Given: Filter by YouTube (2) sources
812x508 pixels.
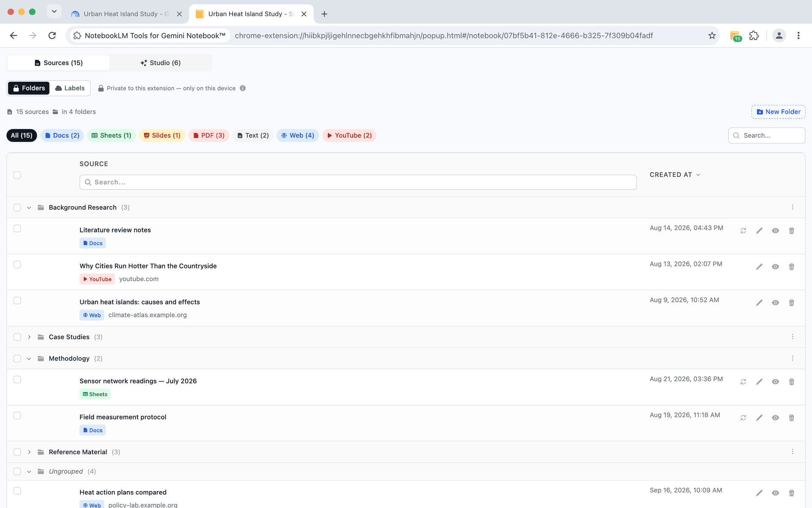Looking at the screenshot, I should click(349, 135).
